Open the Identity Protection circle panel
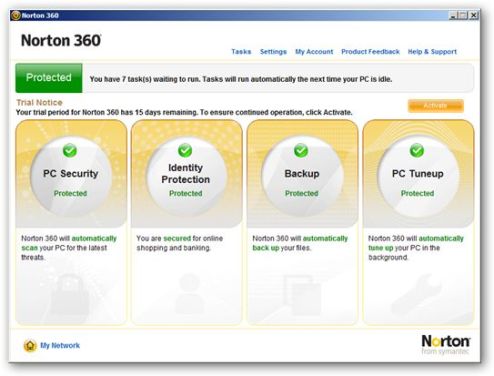 point(186,177)
